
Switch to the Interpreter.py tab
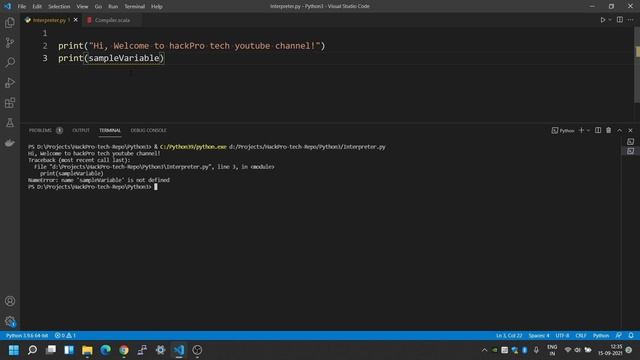(x=51, y=20)
